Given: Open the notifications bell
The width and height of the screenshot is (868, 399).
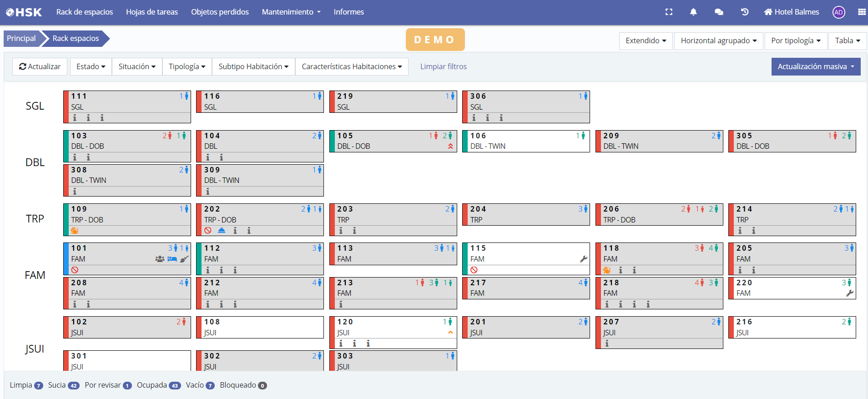Looking at the screenshot, I should click(x=693, y=12).
